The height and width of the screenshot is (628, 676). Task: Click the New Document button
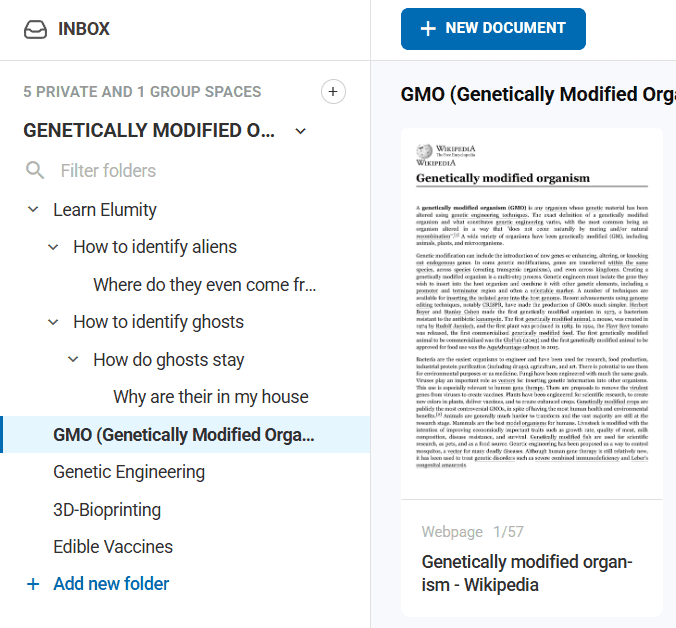tap(493, 29)
